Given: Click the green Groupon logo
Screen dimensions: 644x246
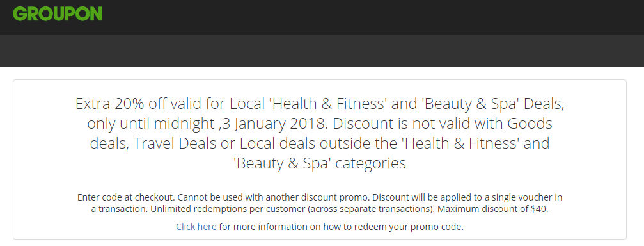Looking at the screenshot, I should point(58,13).
